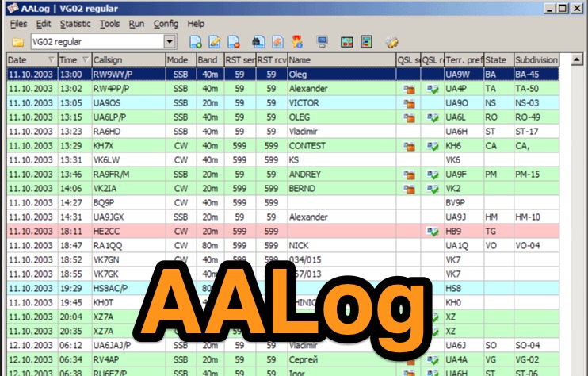Click the subdivision cell HM-10
The image size is (588, 376).
pos(536,217)
